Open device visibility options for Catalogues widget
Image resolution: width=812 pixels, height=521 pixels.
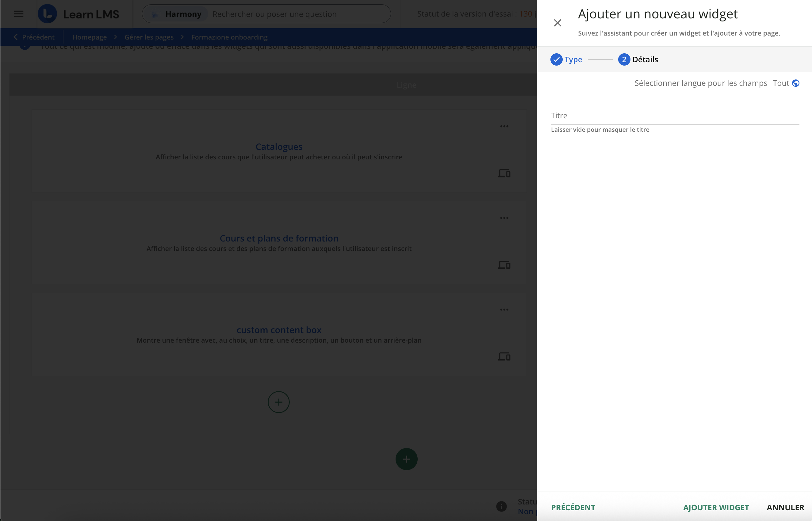click(x=504, y=173)
